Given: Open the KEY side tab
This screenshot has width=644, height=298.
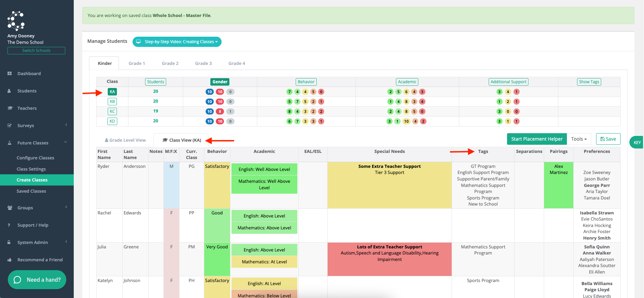Looking at the screenshot, I should (x=637, y=143).
